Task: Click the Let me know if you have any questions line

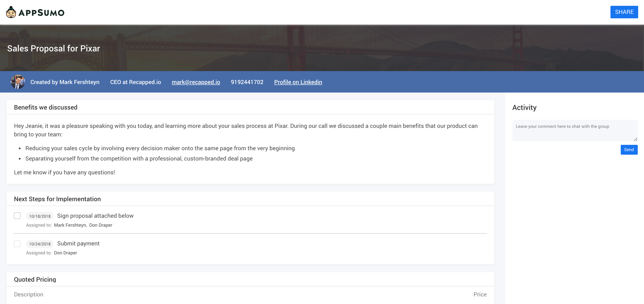Action: [x=64, y=172]
